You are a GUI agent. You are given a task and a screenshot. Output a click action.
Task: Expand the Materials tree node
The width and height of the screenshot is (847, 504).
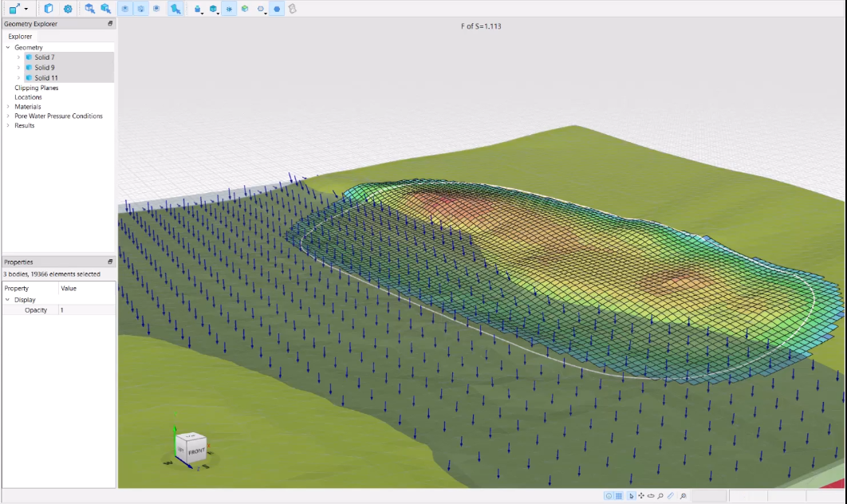tap(8, 107)
